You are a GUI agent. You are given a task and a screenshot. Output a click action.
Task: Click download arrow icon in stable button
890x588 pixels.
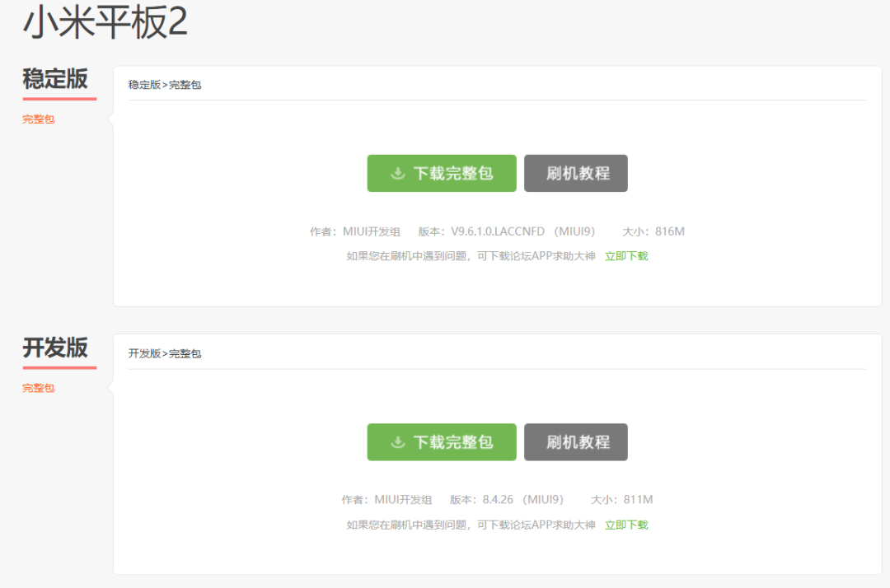tap(398, 173)
